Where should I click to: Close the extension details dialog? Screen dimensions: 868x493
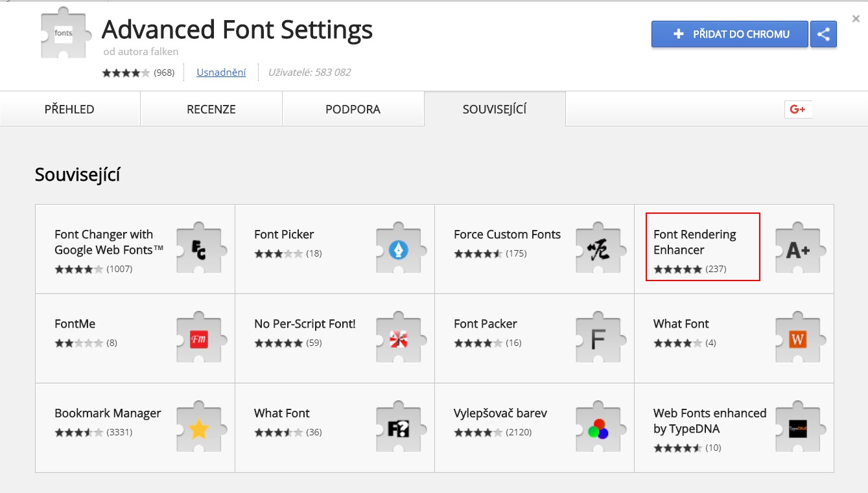(x=856, y=19)
